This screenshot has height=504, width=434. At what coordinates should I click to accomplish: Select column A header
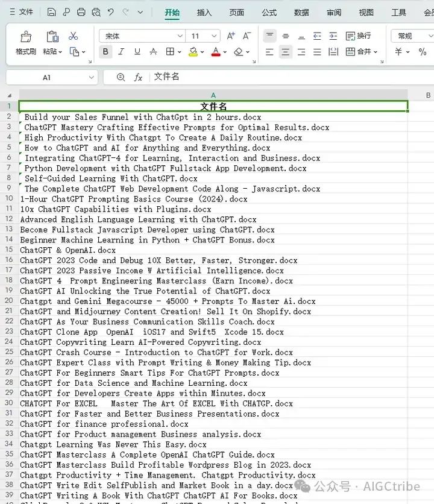pyautogui.click(x=213, y=95)
